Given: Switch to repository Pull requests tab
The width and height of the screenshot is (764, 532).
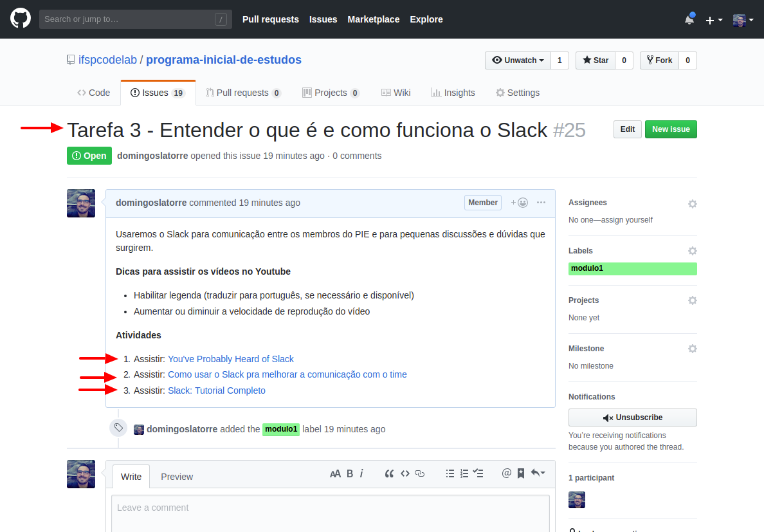Looking at the screenshot, I should pyautogui.click(x=244, y=93).
